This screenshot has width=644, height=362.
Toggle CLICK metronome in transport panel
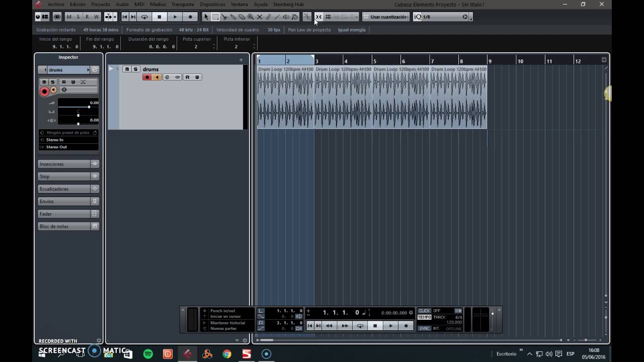(x=425, y=311)
